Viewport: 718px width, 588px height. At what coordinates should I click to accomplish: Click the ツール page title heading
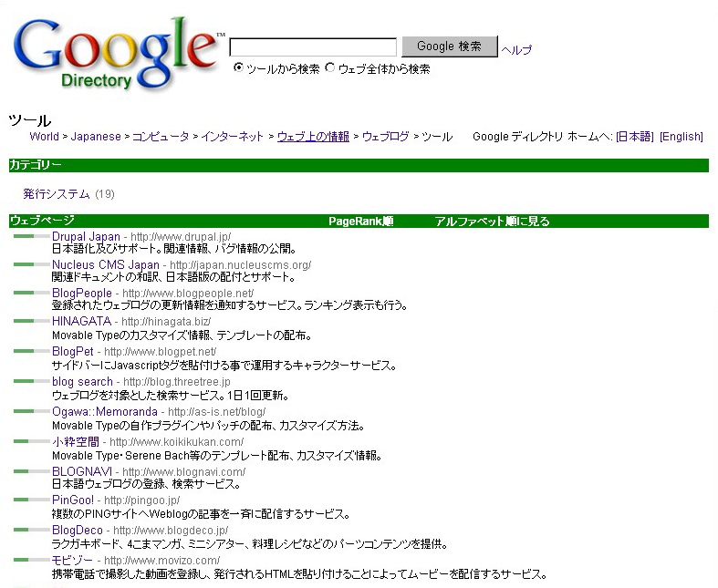(30, 120)
